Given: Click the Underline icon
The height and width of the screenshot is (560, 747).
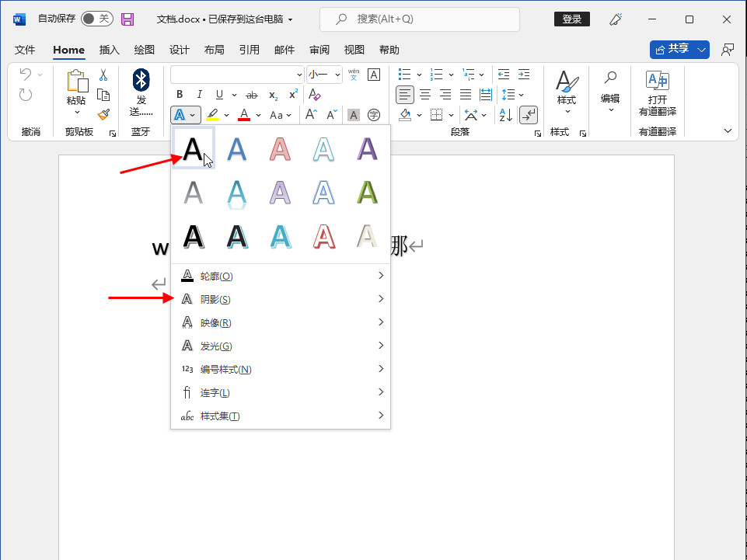Looking at the screenshot, I should tap(219, 94).
